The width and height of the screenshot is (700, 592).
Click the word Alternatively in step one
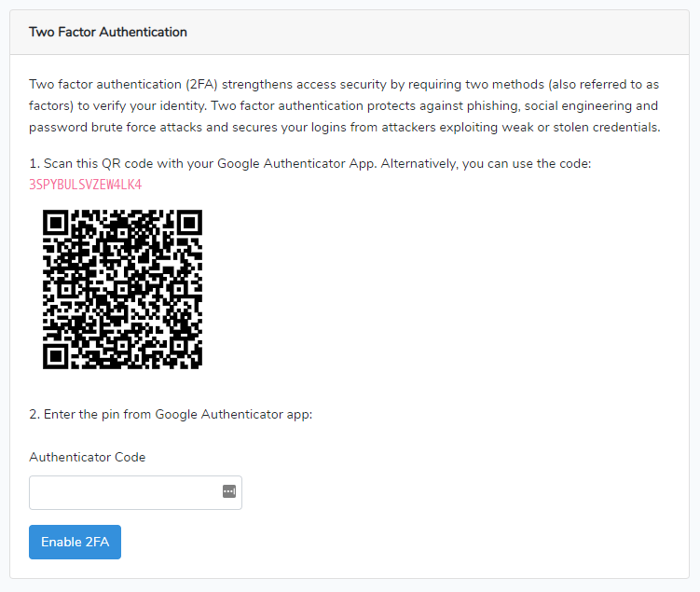pyautogui.click(x=419, y=163)
